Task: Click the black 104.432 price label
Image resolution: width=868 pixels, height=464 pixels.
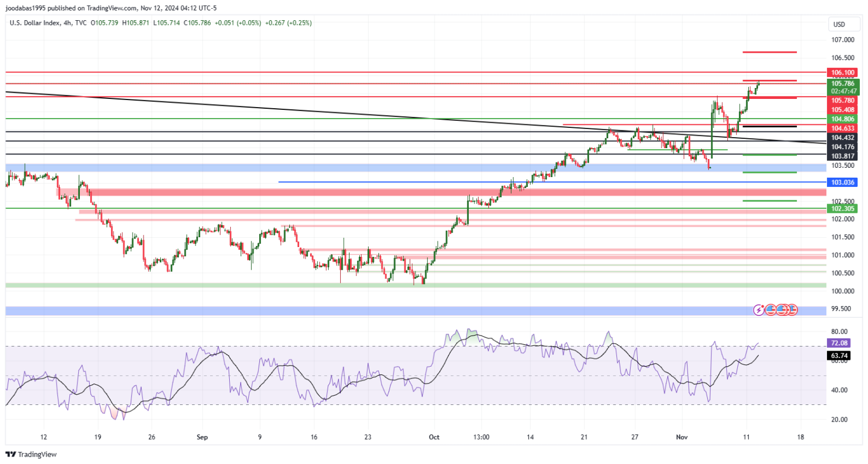Action: pyautogui.click(x=843, y=138)
